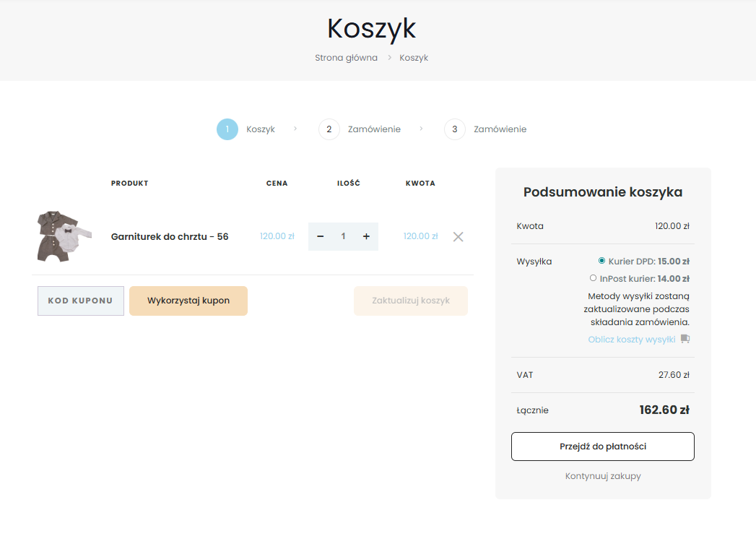Screen dimensions: 756x552
Task: Decrease product quantity with minus button
Action: click(x=321, y=236)
